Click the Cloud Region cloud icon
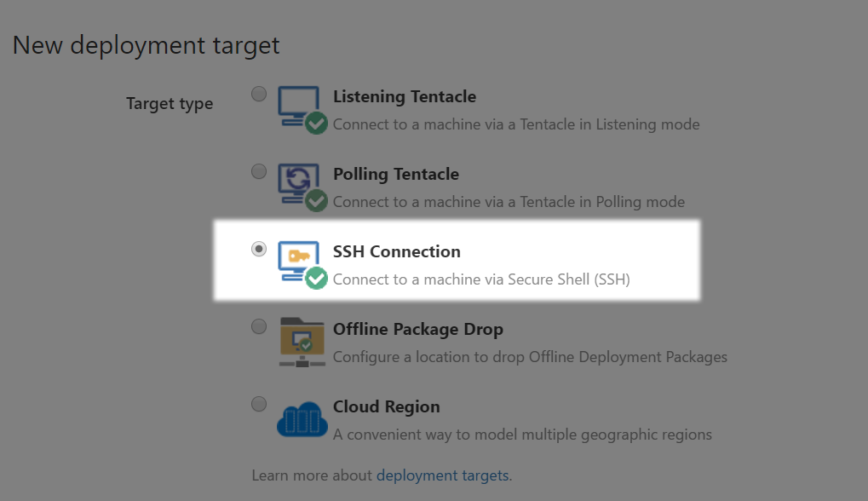The width and height of the screenshot is (868, 501). [x=302, y=418]
